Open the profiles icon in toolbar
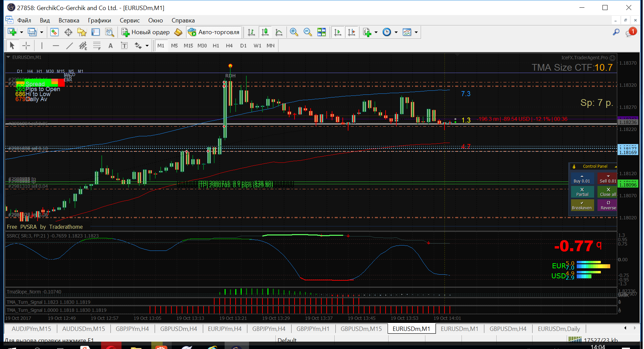 [32, 32]
